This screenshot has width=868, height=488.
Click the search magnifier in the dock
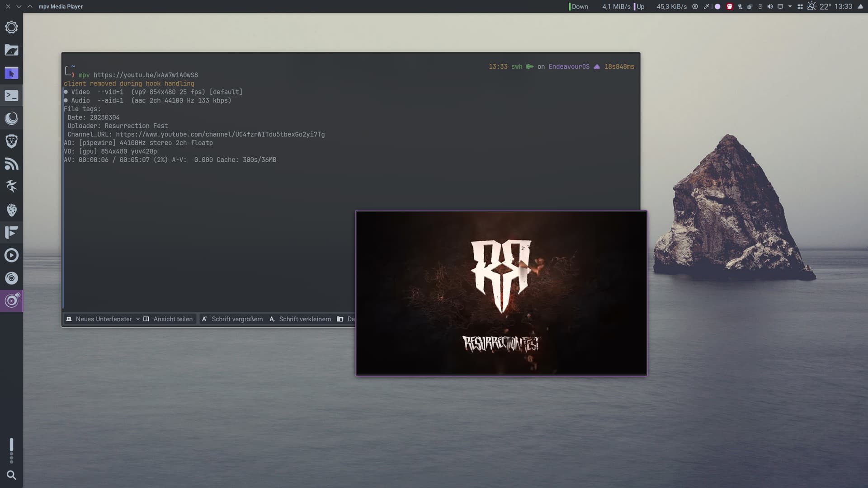(11, 475)
